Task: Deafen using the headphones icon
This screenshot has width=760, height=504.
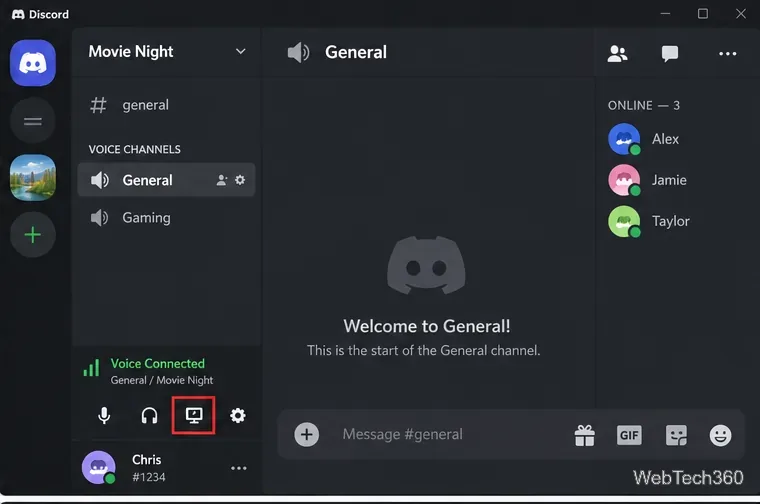Action: pos(149,416)
